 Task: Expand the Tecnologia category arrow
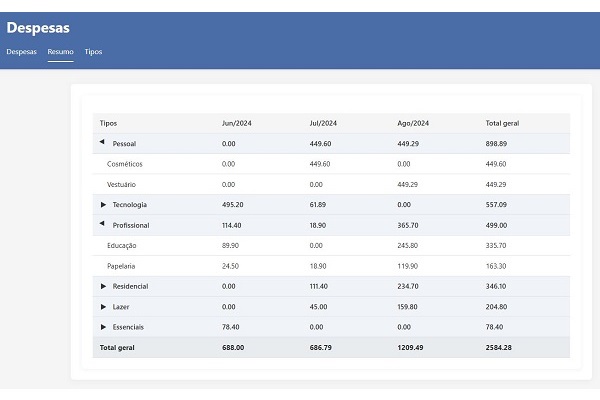pyautogui.click(x=103, y=205)
